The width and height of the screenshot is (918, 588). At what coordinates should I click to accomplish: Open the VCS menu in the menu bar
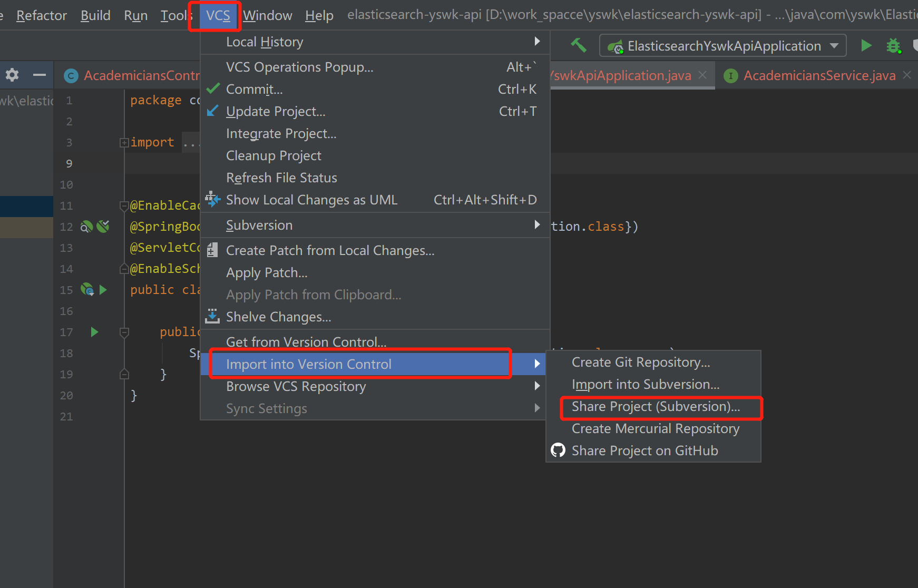coord(218,15)
